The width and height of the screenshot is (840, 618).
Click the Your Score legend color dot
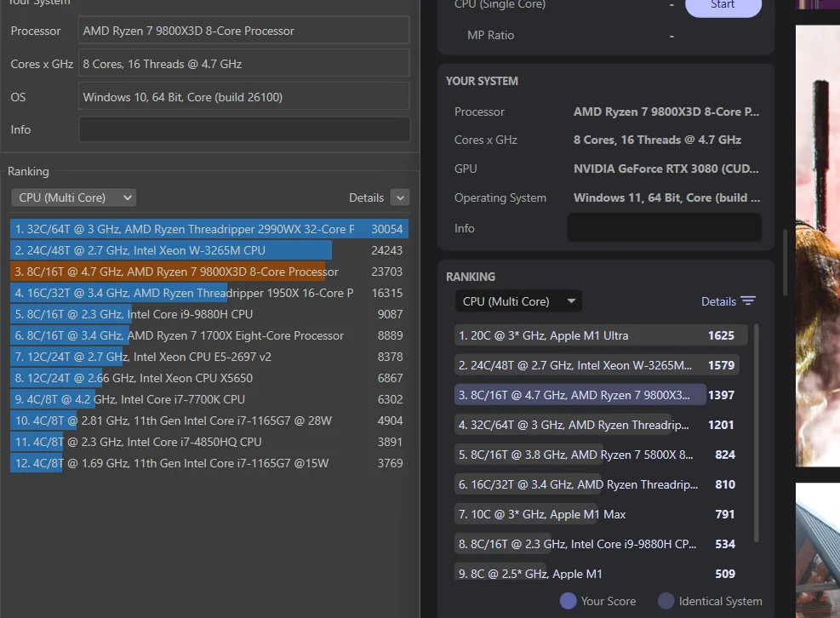(568, 601)
